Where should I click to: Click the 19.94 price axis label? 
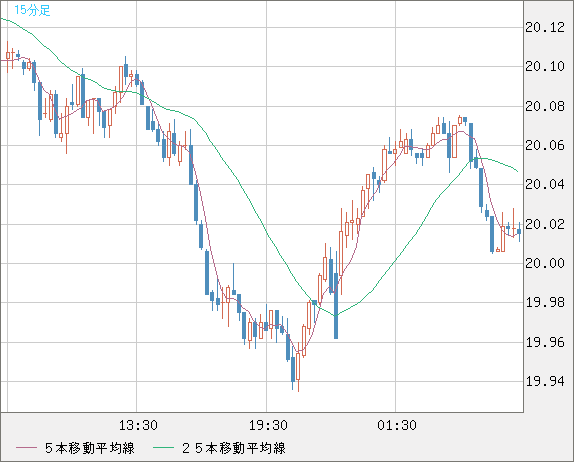tap(545, 381)
